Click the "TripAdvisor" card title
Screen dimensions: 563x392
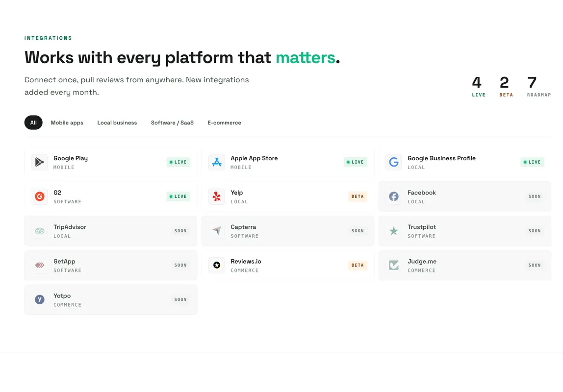pyautogui.click(x=70, y=227)
